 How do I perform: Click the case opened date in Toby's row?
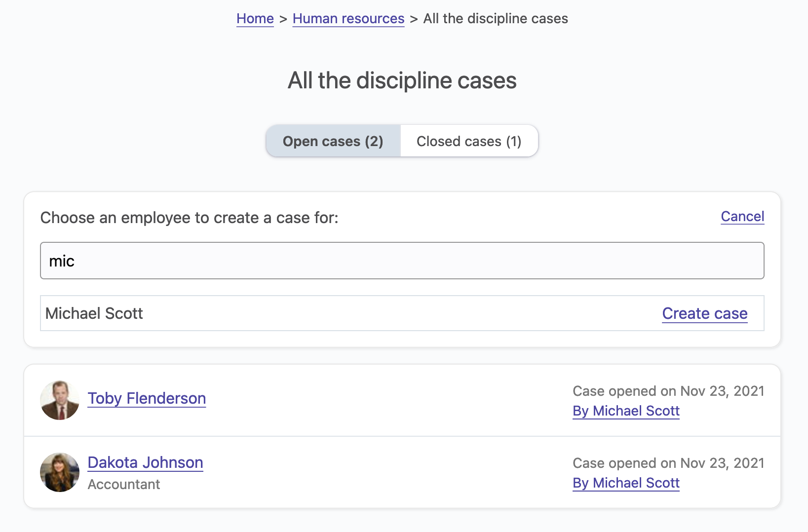pyautogui.click(x=668, y=391)
